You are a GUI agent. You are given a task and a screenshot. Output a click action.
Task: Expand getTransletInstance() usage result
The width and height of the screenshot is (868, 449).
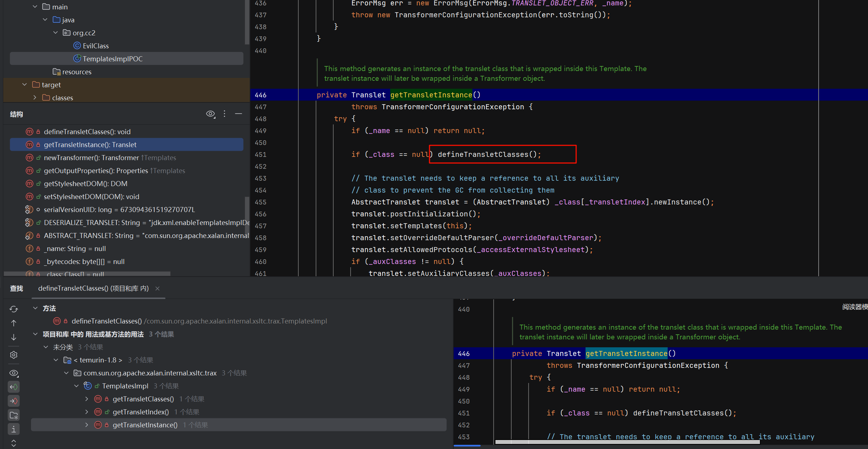(87, 425)
